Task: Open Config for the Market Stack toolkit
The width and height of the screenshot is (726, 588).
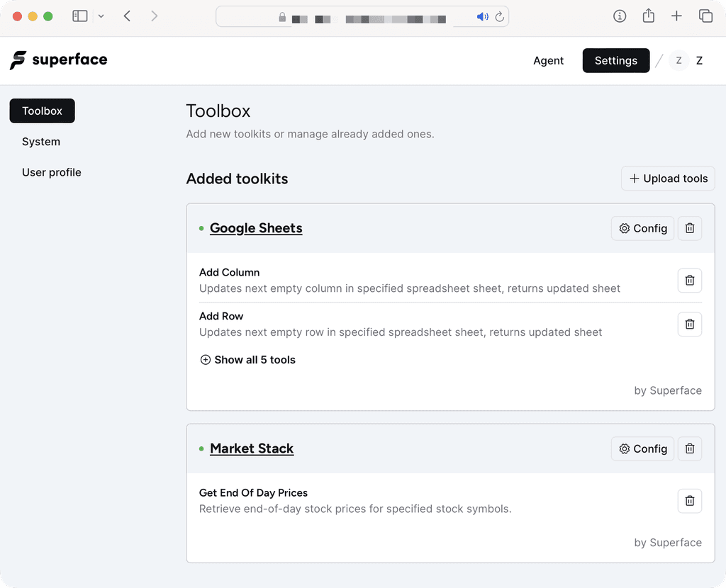Action: tap(642, 448)
